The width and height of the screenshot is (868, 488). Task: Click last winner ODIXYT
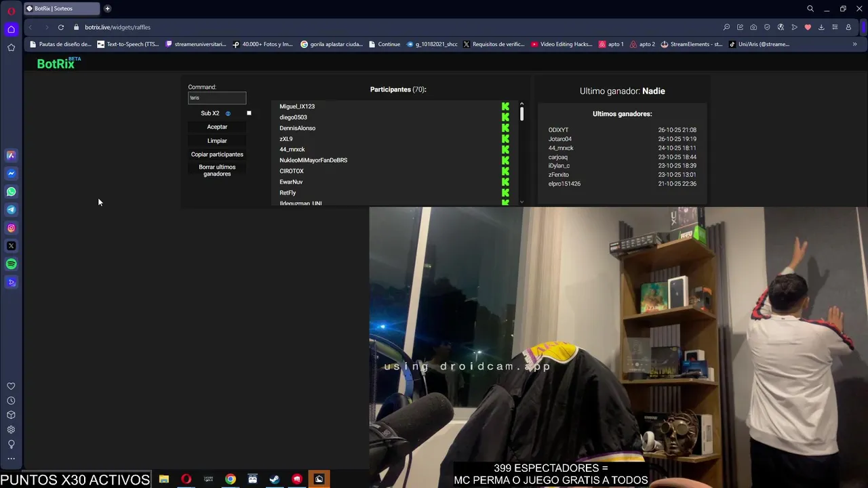pos(559,130)
